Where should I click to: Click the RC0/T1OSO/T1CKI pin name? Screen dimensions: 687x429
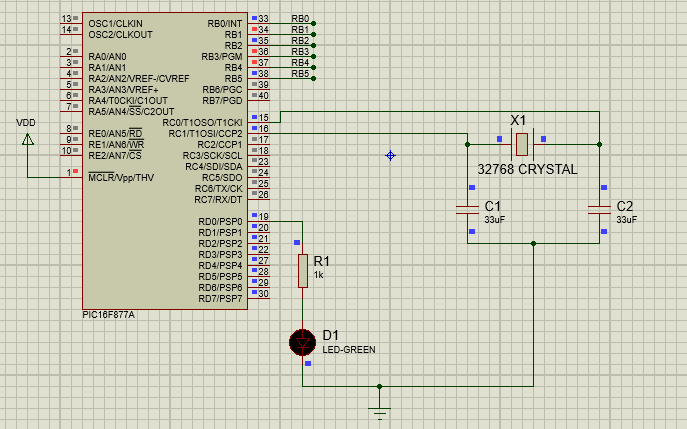pos(202,123)
